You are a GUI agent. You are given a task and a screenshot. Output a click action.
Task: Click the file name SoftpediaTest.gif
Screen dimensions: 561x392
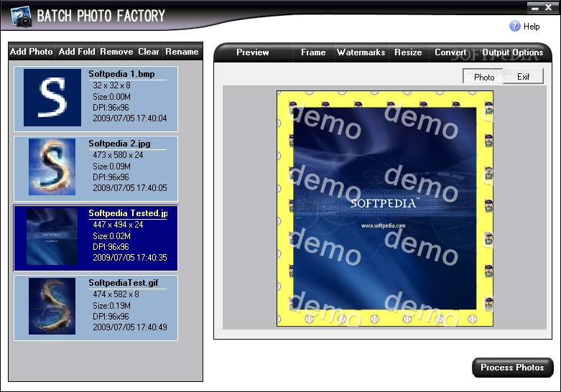124,283
